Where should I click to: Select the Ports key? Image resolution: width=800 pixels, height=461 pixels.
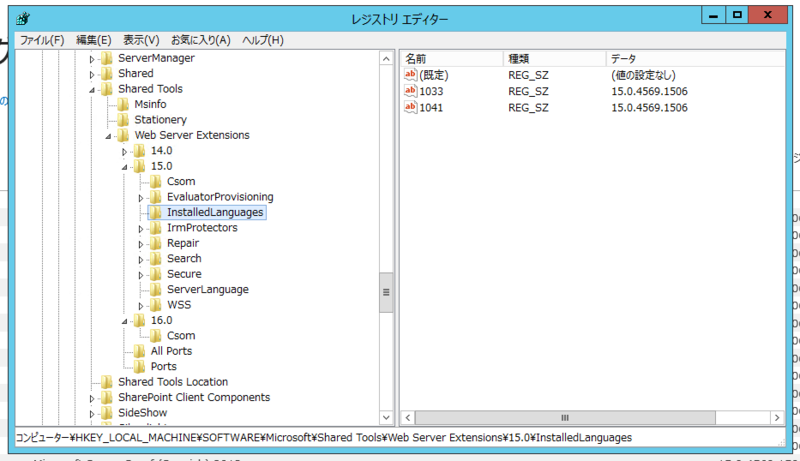[x=163, y=367]
